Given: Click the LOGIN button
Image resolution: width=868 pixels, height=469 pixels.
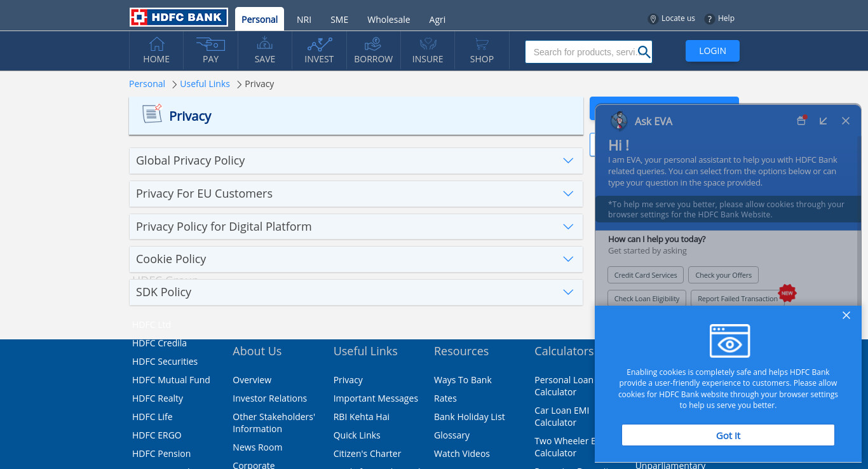Looking at the screenshot, I should point(712,51).
